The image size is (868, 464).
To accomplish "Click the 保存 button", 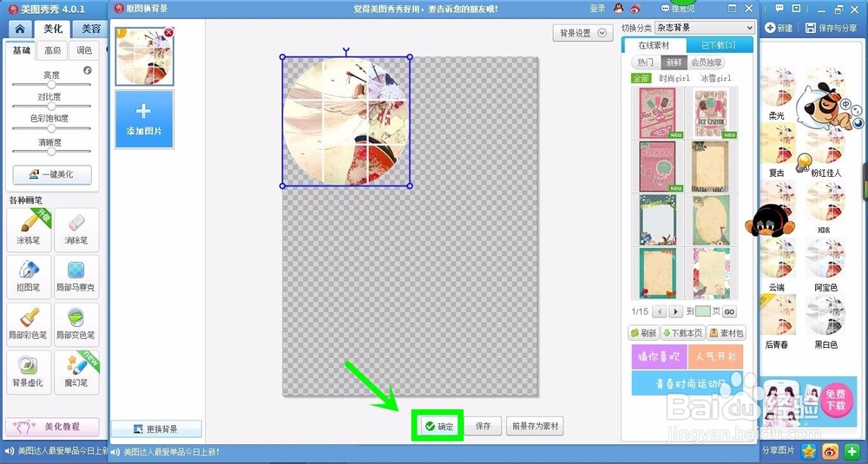I will 483,427.
